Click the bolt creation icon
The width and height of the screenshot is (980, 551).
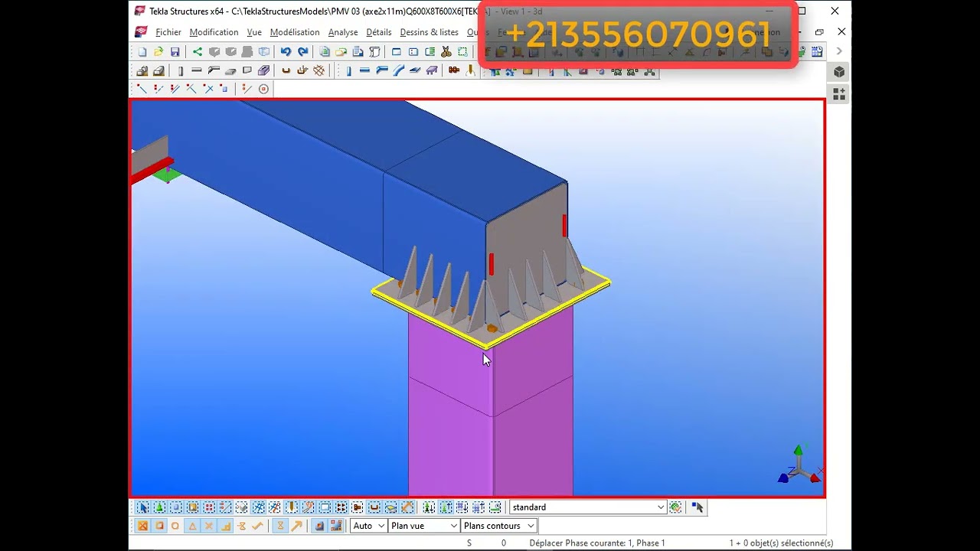point(454,70)
